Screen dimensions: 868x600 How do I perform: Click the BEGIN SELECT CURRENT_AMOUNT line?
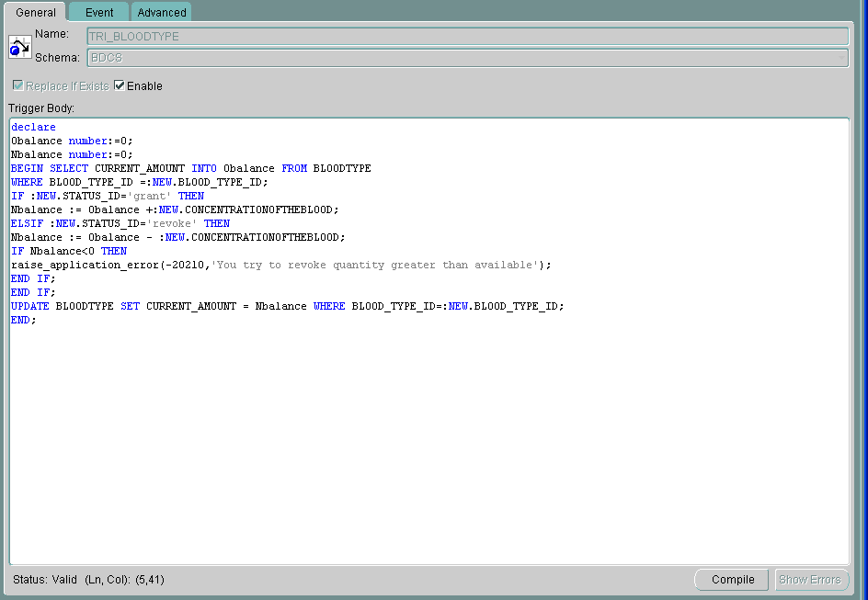(190, 168)
